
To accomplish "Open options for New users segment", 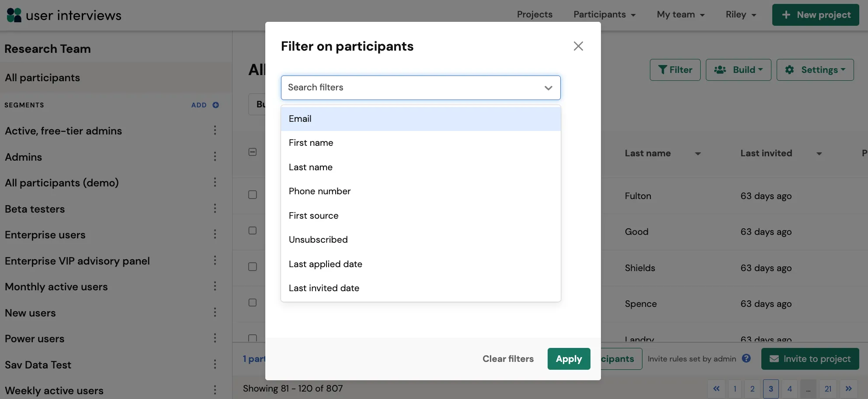I will point(215,313).
